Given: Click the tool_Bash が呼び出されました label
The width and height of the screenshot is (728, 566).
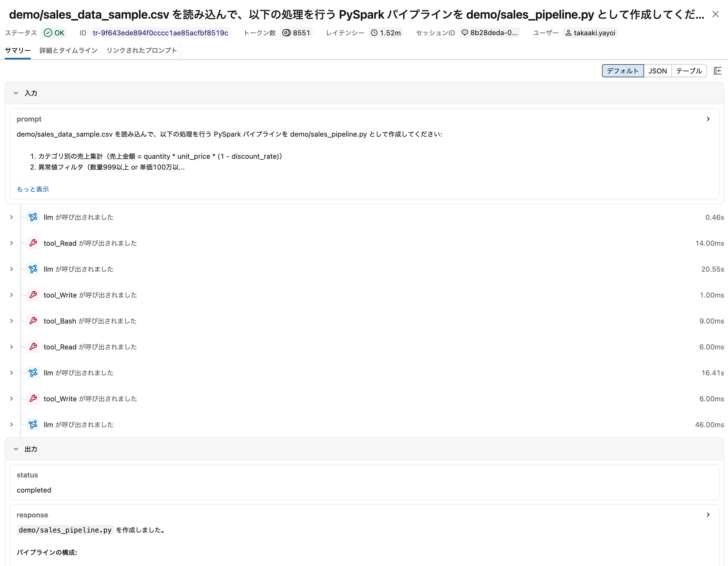Looking at the screenshot, I should pyautogui.click(x=90, y=321).
